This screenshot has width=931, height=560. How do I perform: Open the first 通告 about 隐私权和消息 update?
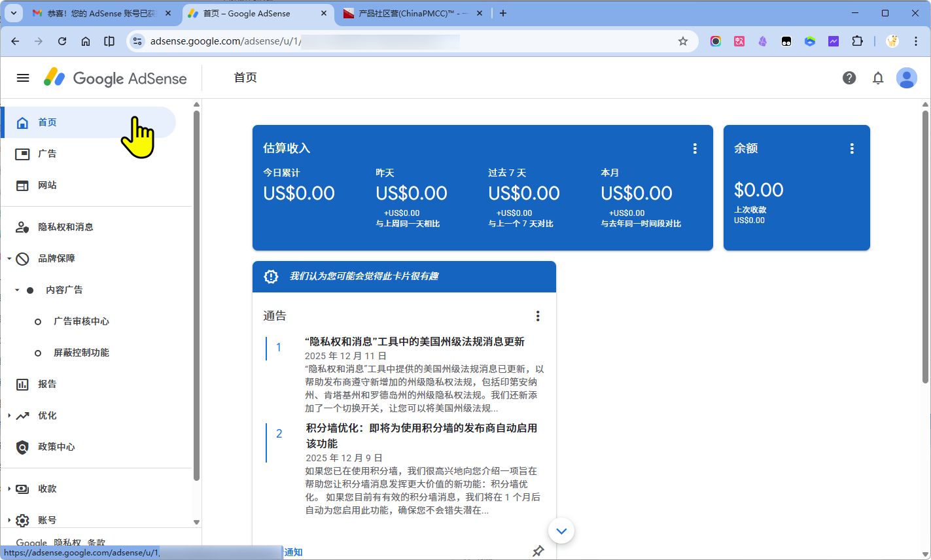tap(415, 341)
